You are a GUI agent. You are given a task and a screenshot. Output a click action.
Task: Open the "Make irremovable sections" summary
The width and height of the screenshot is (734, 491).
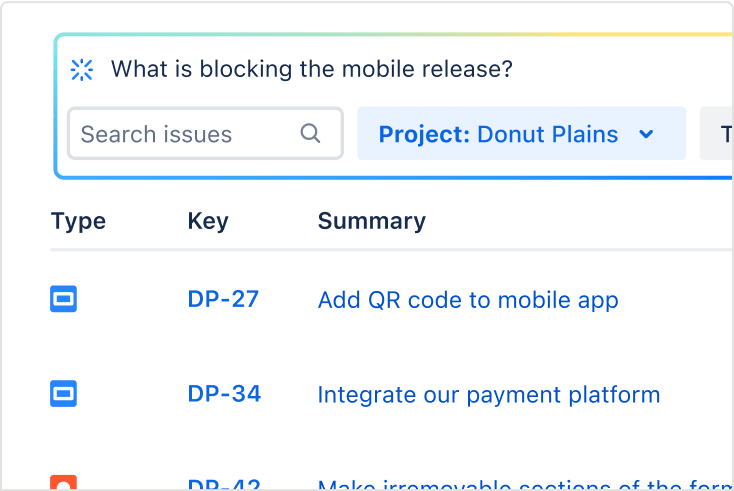(520, 486)
